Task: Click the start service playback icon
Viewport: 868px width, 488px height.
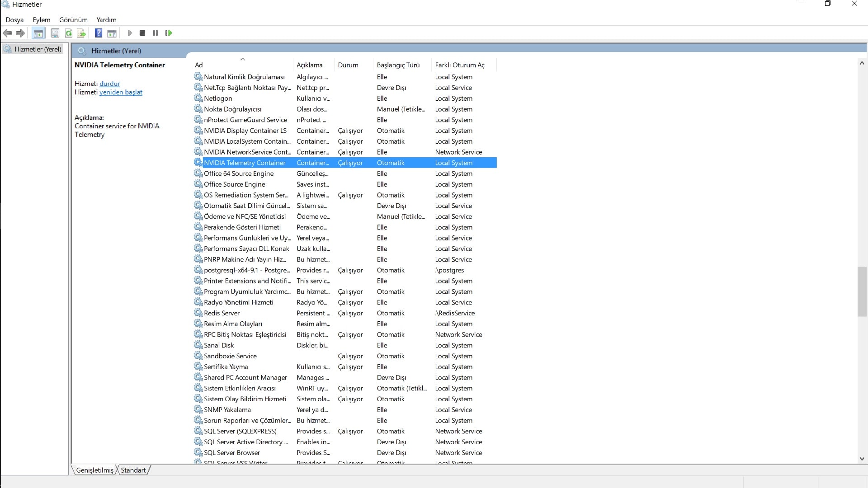Action: [130, 33]
